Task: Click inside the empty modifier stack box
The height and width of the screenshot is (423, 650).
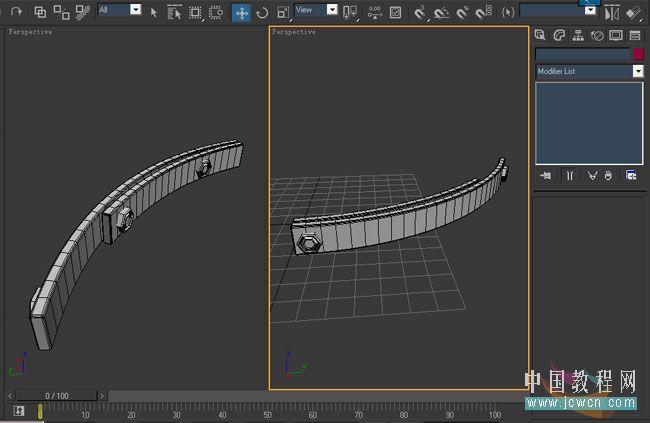Action: tap(589, 123)
